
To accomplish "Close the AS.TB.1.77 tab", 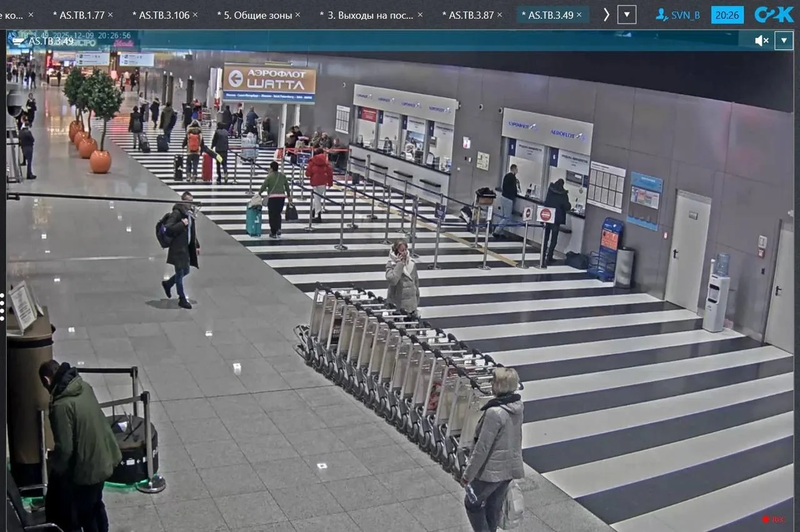I will click(x=111, y=14).
